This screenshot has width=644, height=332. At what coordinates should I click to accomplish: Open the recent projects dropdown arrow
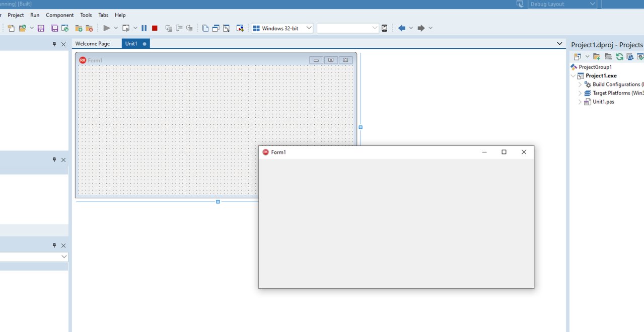32,28
